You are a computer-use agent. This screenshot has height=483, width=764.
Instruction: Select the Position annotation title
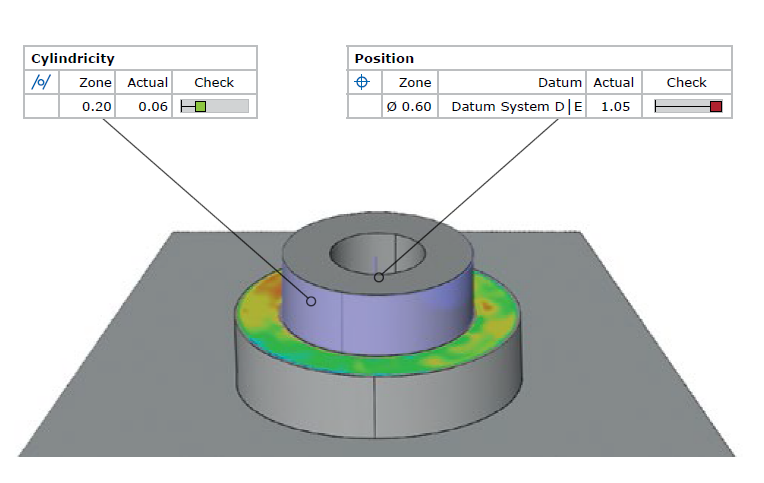[x=384, y=59]
